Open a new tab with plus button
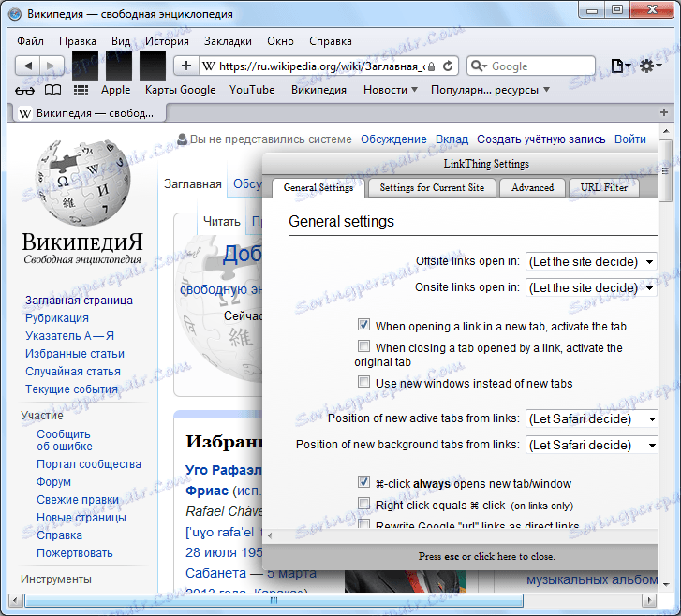This screenshot has height=616, width=681. point(663,113)
